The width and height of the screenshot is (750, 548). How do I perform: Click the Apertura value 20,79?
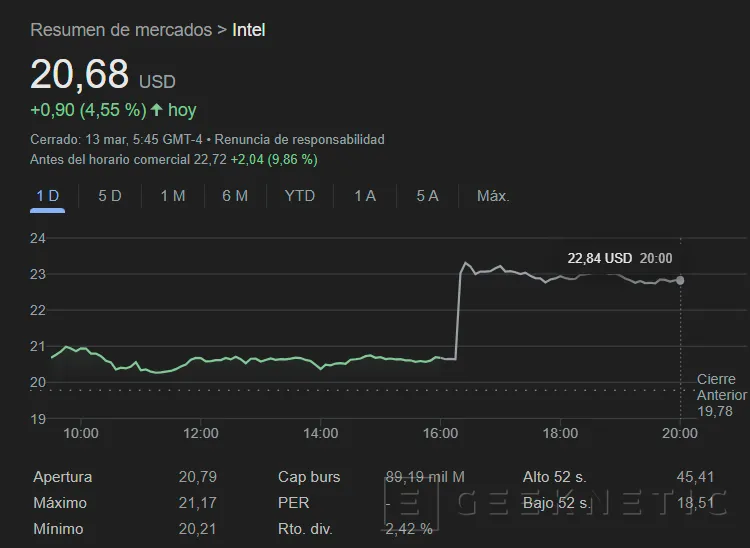[x=195, y=477]
